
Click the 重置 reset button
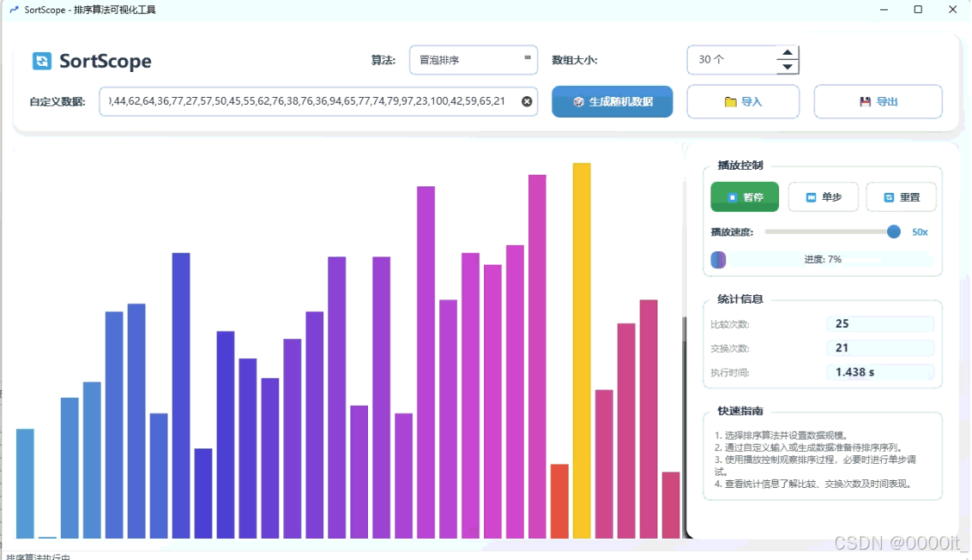click(x=902, y=197)
